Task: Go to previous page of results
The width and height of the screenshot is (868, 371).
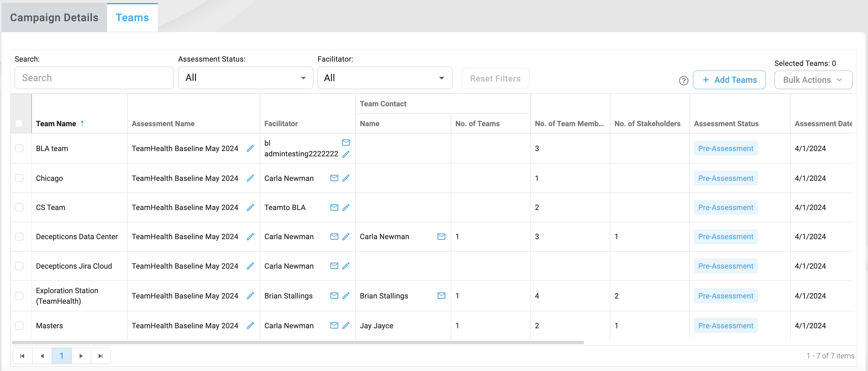Action: [x=42, y=356]
